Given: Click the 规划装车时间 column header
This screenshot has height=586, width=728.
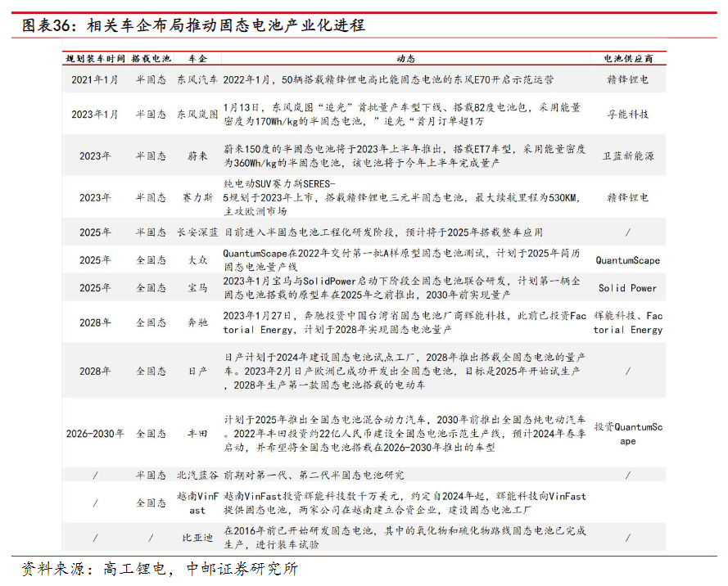Looking at the screenshot, I should tap(95, 59).
